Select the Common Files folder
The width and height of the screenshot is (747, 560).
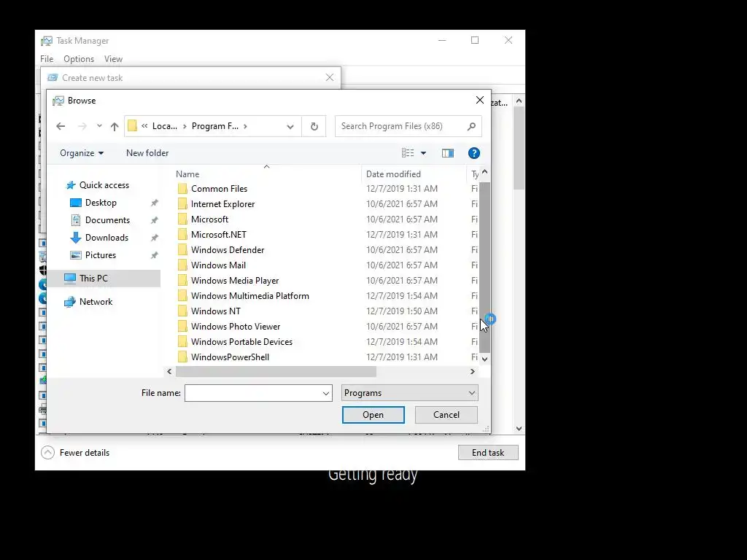click(x=219, y=189)
